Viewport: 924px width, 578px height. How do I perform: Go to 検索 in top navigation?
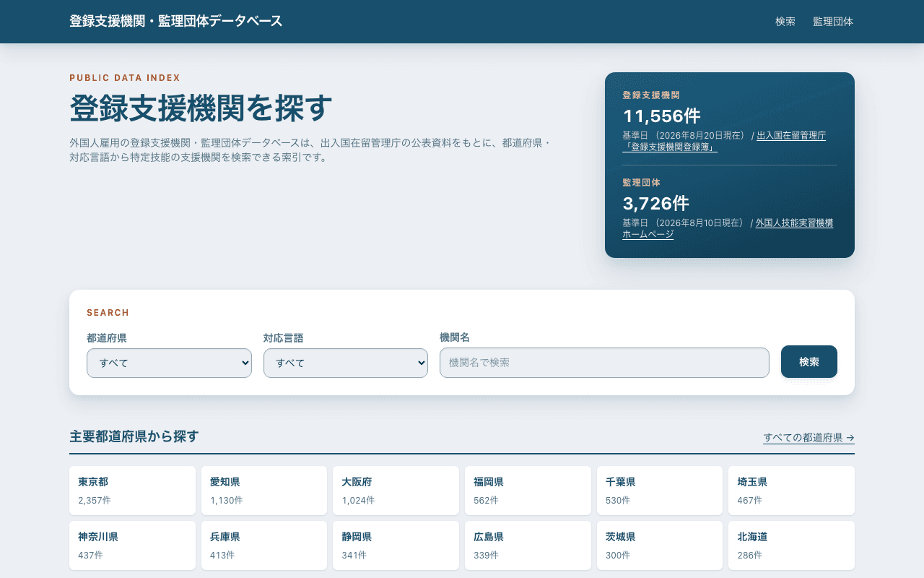coord(785,22)
